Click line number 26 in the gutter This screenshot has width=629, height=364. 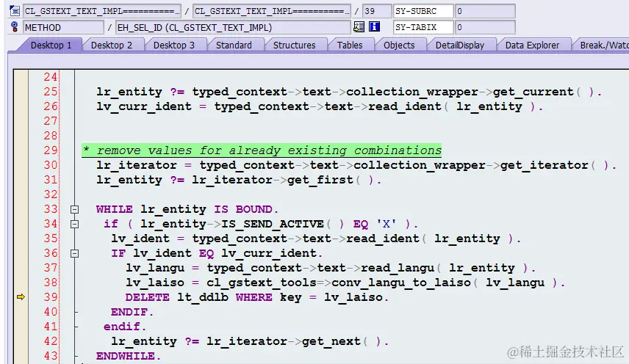pos(51,106)
